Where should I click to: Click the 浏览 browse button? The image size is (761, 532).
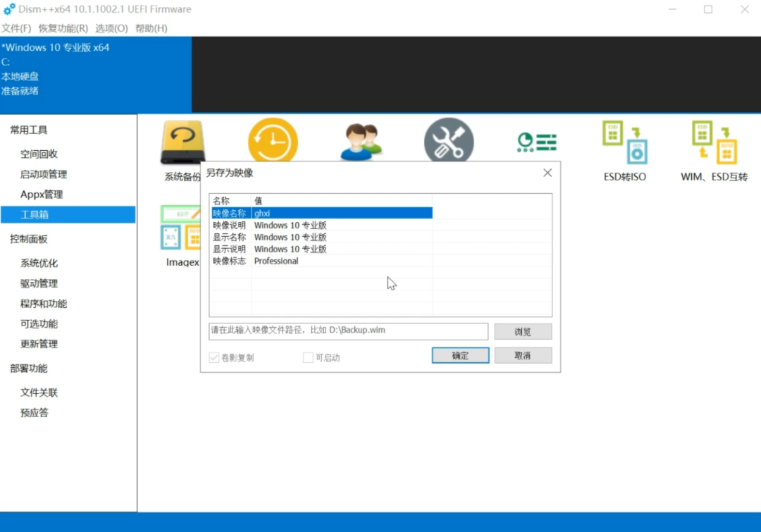pos(522,331)
